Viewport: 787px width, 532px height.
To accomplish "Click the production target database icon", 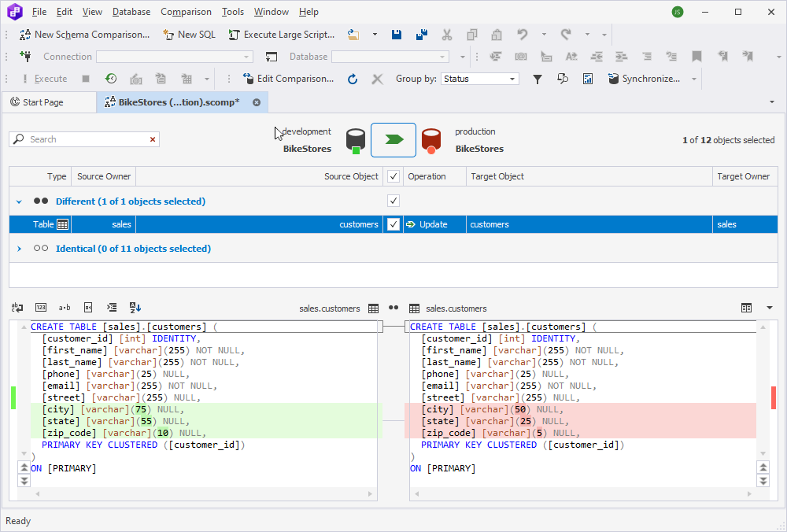I will [431, 141].
